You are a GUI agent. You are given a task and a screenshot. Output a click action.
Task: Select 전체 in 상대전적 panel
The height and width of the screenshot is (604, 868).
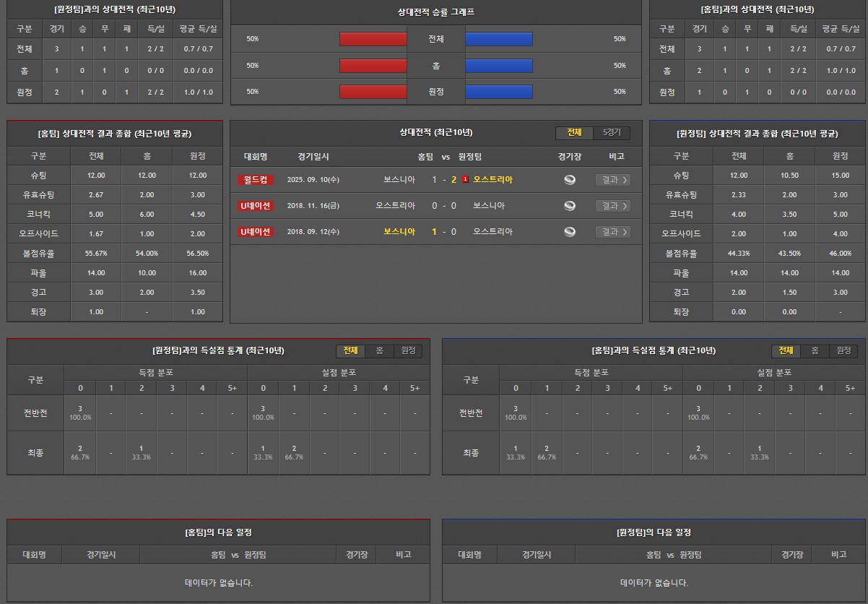tap(574, 133)
